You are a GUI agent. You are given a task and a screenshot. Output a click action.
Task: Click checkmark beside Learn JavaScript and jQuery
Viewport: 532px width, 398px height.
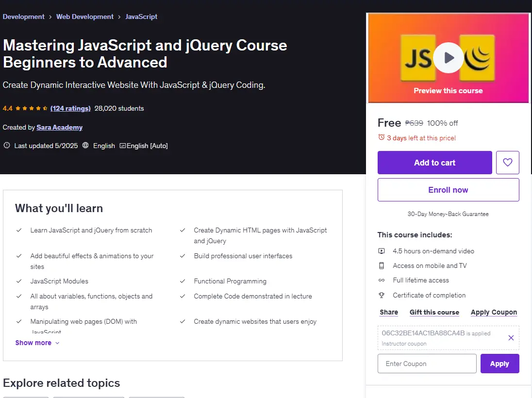(x=19, y=230)
